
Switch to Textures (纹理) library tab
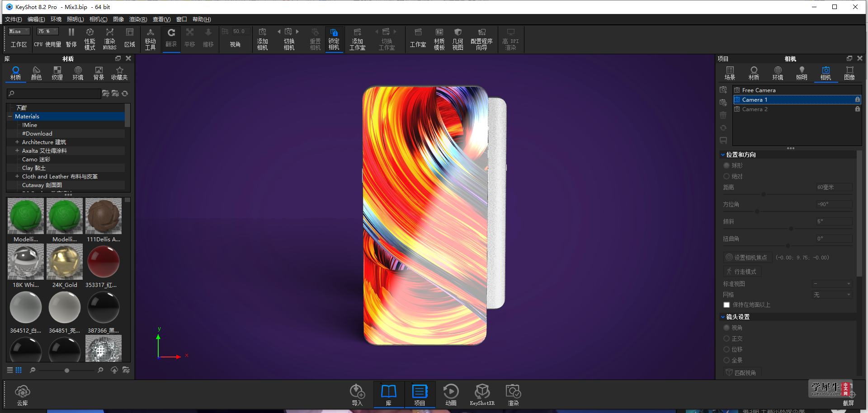57,73
